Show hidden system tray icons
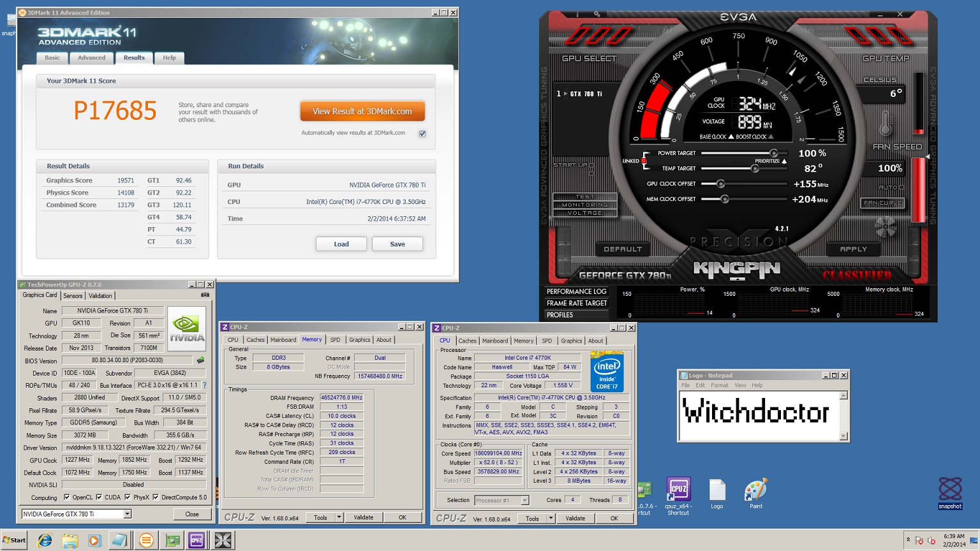 coord(908,540)
